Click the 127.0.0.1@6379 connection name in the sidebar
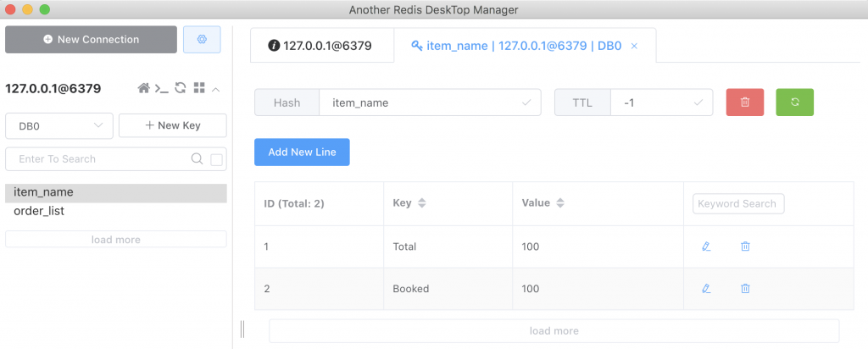 pos(53,88)
